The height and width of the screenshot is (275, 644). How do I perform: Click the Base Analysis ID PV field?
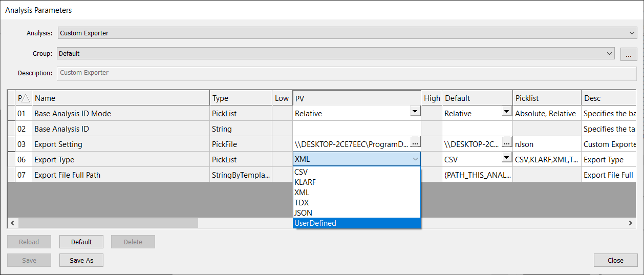(x=357, y=129)
